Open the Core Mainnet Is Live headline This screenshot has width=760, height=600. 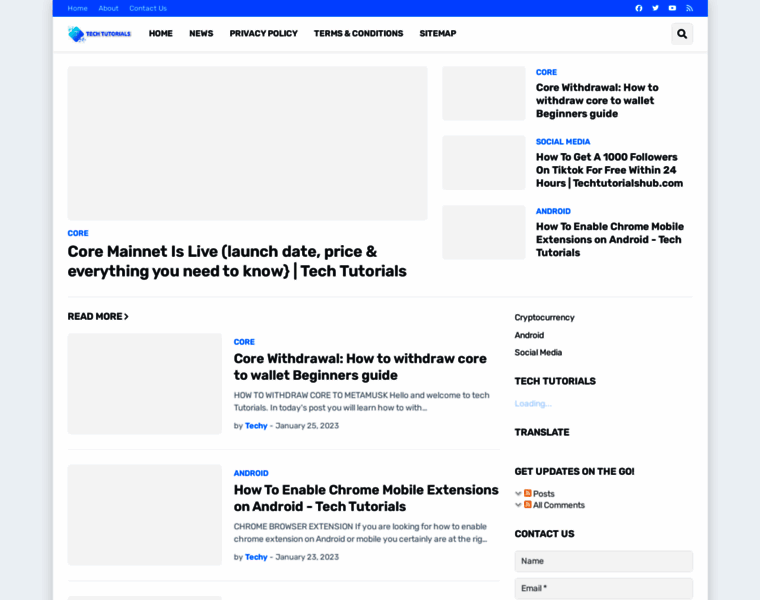tap(237, 261)
